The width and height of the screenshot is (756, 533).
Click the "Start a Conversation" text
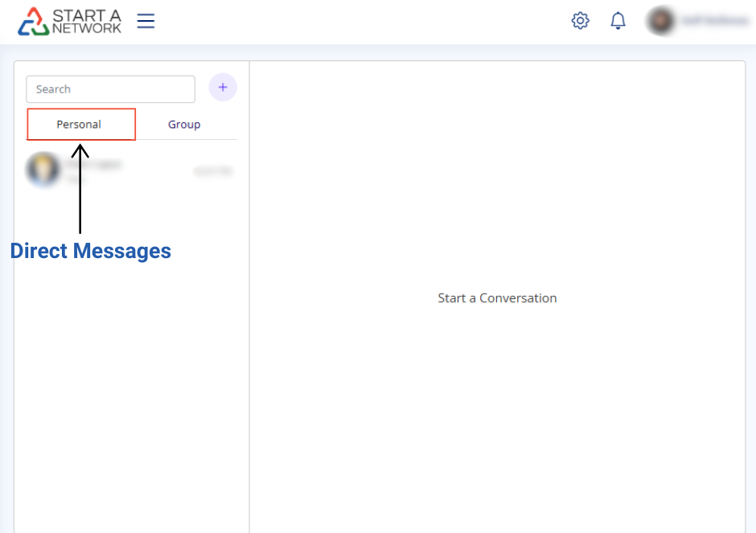tap(497, 298)
